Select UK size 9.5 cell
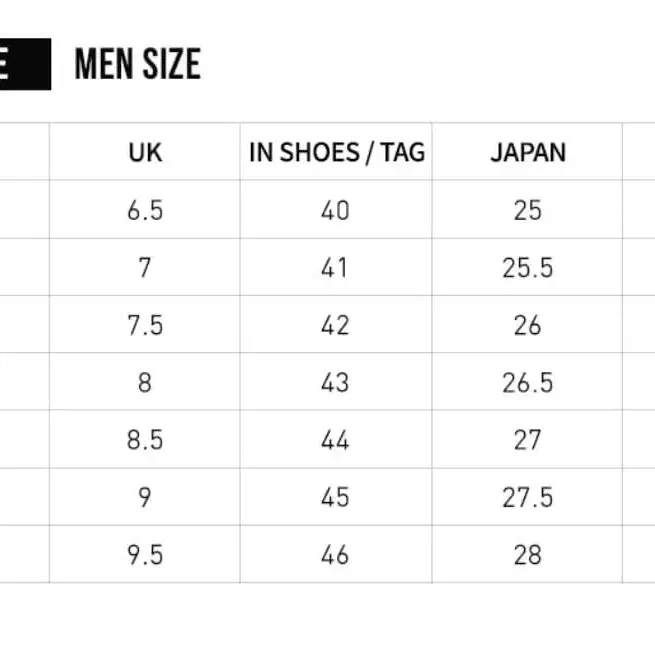655x655 pixels. coord(145,555)
